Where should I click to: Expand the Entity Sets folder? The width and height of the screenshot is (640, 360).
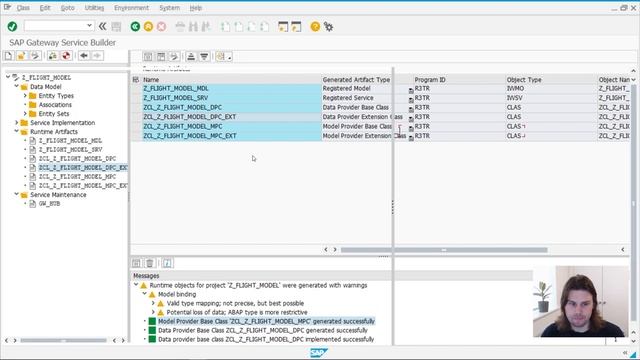click(25, 113)
